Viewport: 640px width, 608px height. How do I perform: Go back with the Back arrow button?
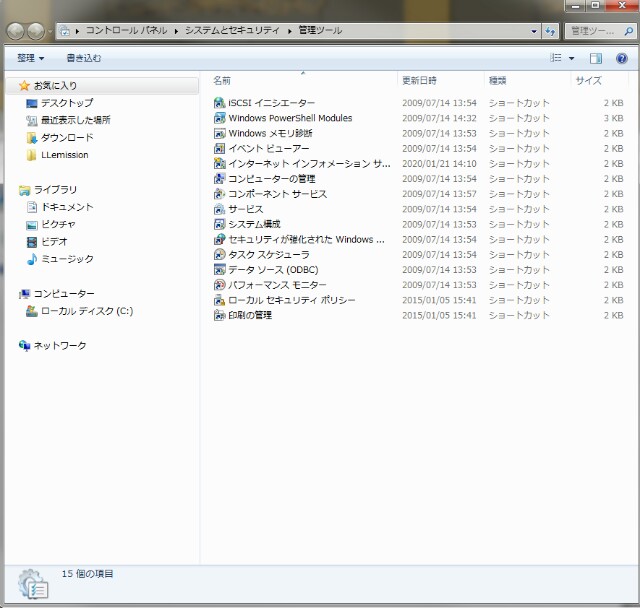pos(16,31)
